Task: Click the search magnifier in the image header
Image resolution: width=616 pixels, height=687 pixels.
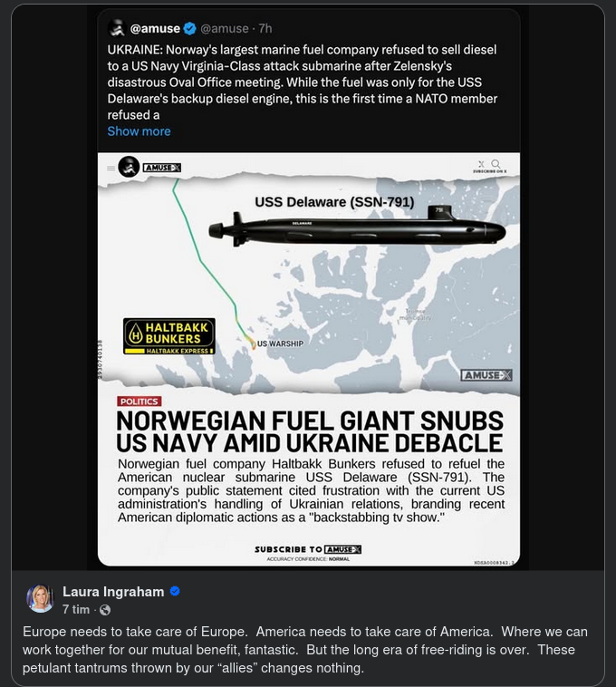Action: (x=496, y=163)
